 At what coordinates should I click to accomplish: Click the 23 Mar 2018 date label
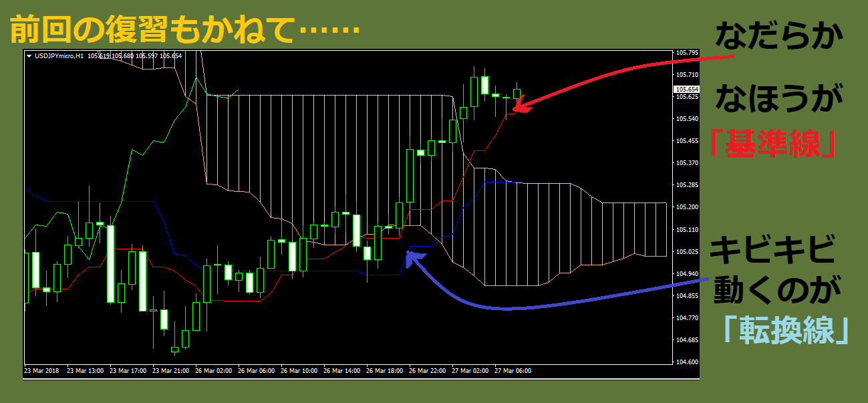click(41, 370)
